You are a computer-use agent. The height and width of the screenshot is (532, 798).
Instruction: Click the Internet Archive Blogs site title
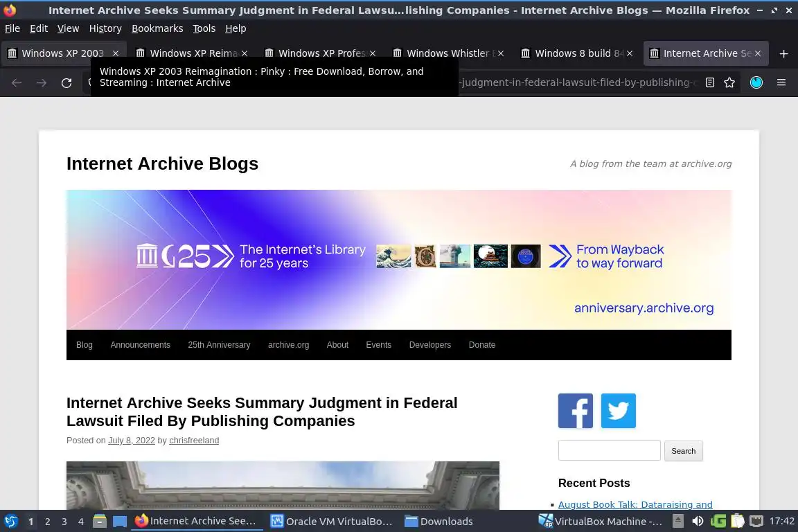pos(162,163)
